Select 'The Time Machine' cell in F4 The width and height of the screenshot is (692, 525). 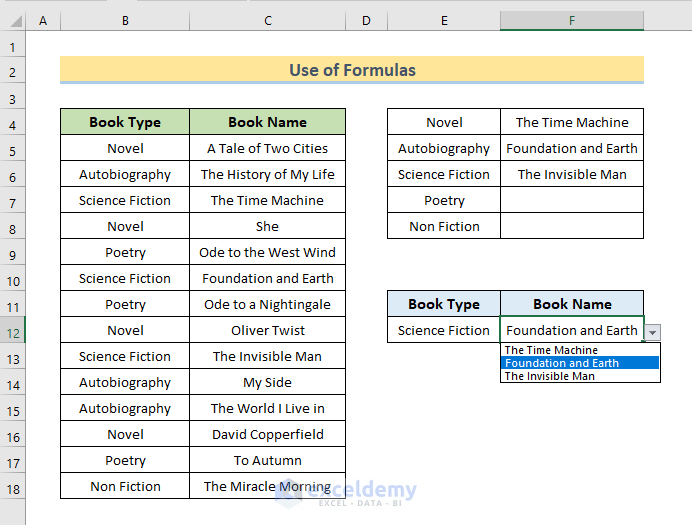[x=572, y=122]
